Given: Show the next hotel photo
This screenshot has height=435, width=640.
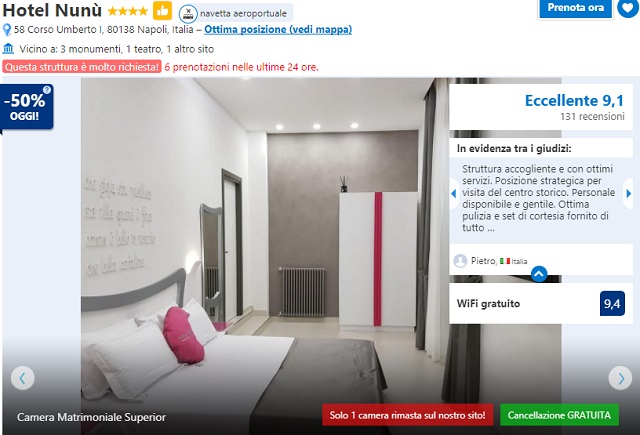Looking at the screenshot, I should pos(620,378).
